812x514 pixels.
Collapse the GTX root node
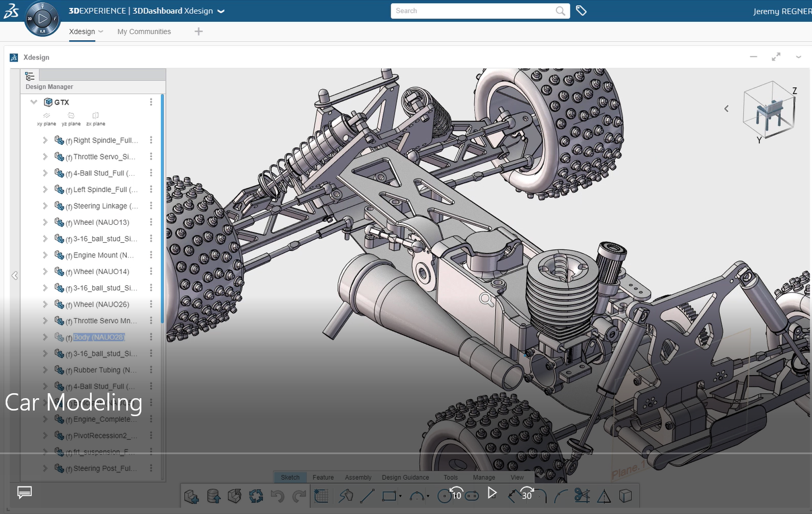tap(34, 102)
